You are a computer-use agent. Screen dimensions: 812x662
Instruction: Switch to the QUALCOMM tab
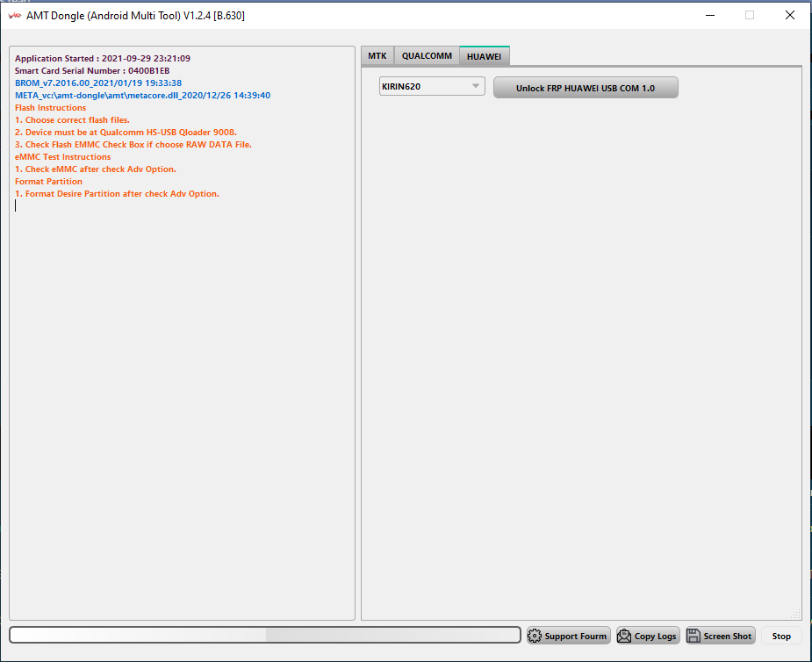point(427,56)
